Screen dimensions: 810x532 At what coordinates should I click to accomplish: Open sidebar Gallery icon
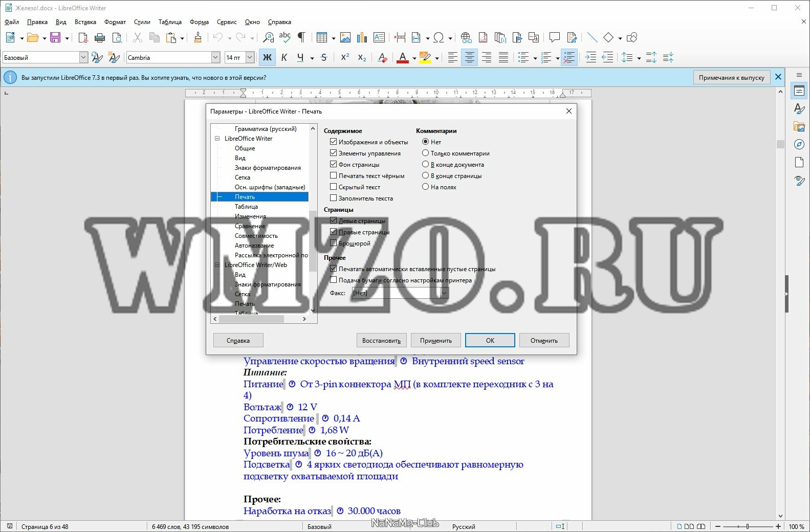pos(799,126)
